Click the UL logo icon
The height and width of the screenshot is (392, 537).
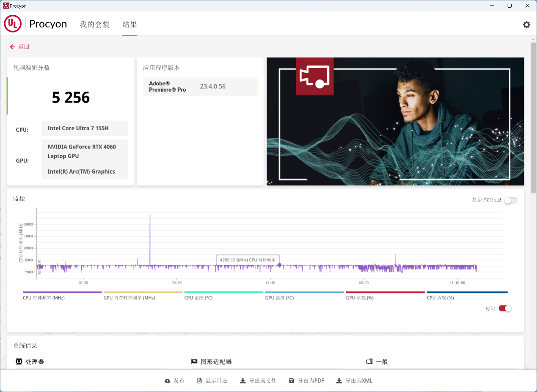(x=12, y=24)
